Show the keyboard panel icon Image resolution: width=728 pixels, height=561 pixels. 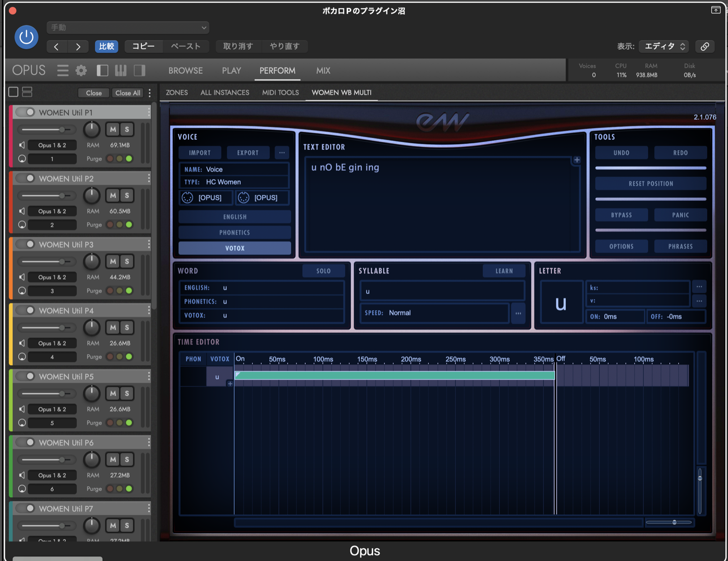coord(121,71)
